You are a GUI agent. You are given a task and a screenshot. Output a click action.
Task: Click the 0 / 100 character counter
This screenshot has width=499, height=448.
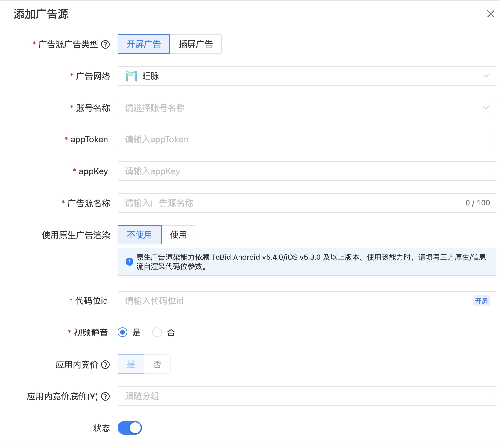478,203
